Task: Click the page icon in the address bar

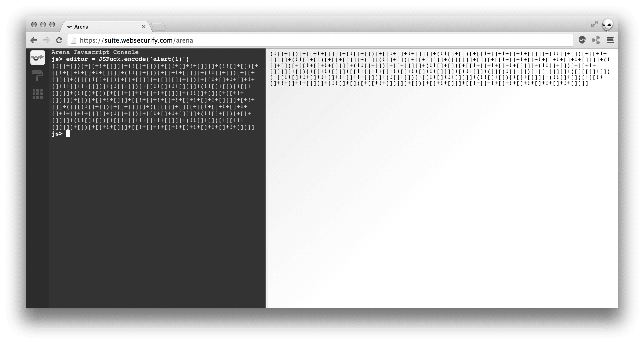Action: (73, 40)
